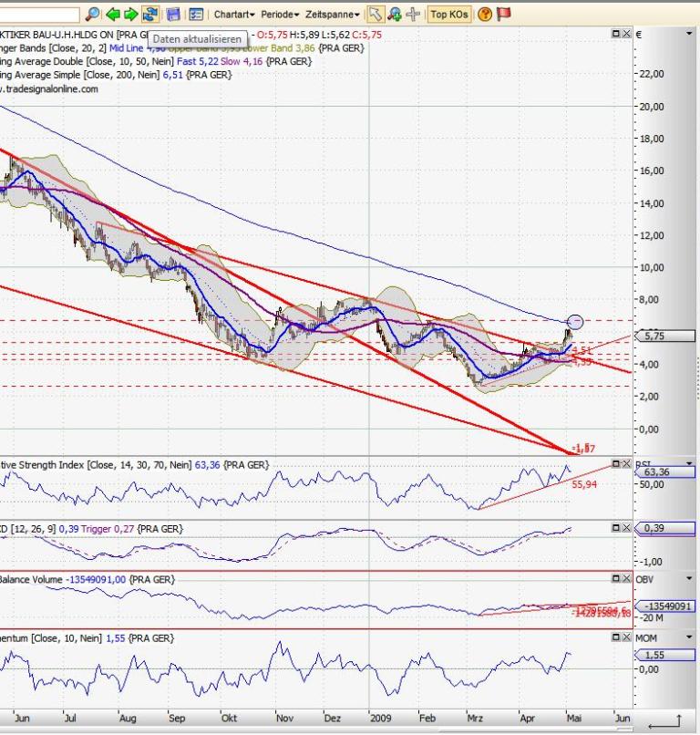Click the magnifier search icon
Screen dimensions: 700x735
92,14
